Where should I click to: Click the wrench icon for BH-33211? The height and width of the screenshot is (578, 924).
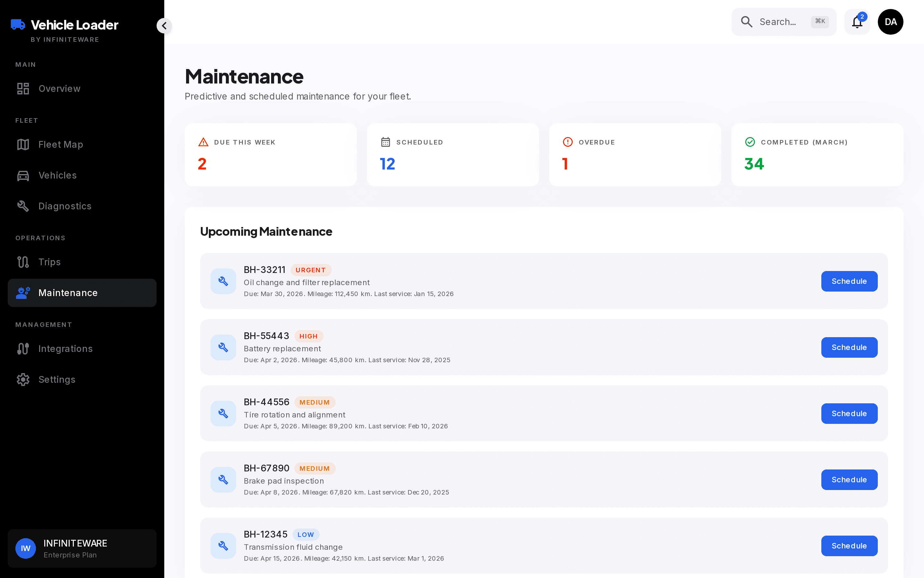pos(223,281)
